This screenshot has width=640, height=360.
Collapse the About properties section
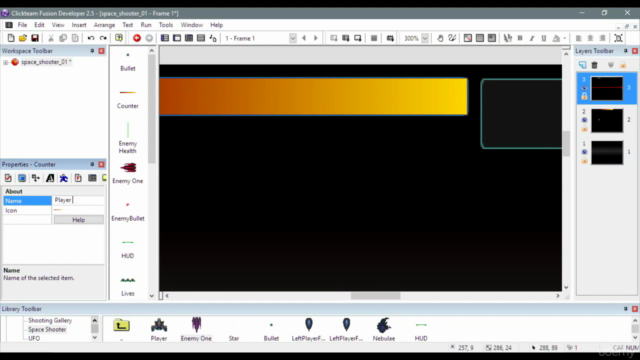13,191
